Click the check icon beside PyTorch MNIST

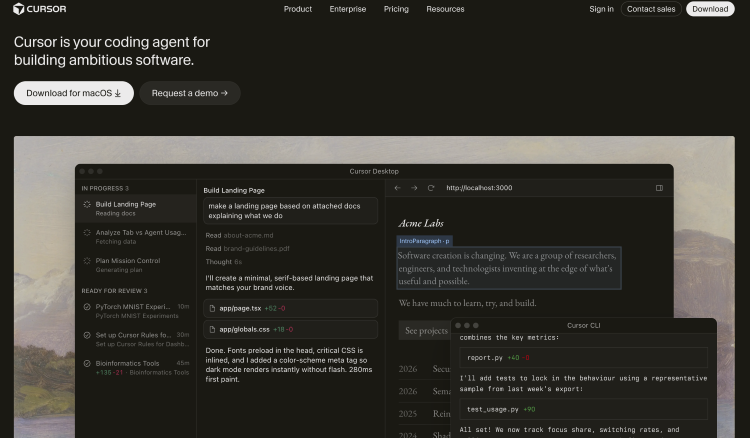pos(87,307)
